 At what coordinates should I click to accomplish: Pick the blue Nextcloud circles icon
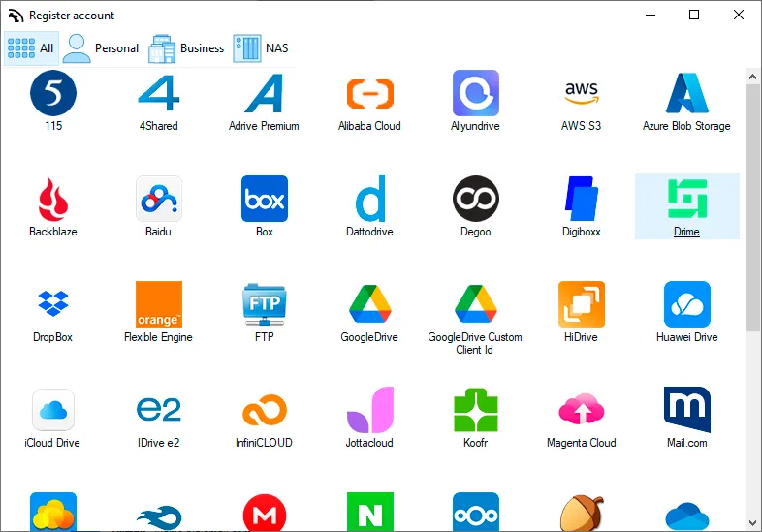click(476, 512)
